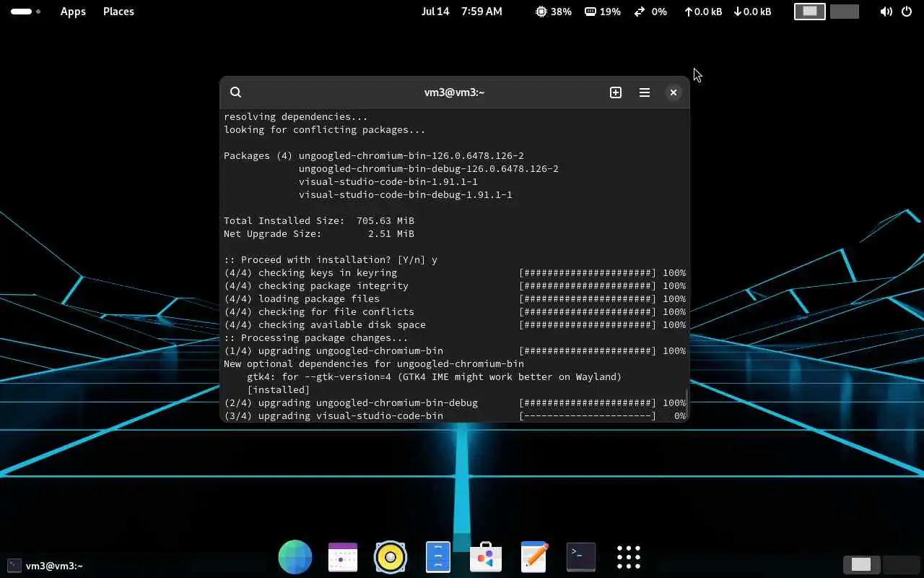The image size is (924, 578).
Task: Click the looking for conflicting packages line
Action: coord(325,130)
